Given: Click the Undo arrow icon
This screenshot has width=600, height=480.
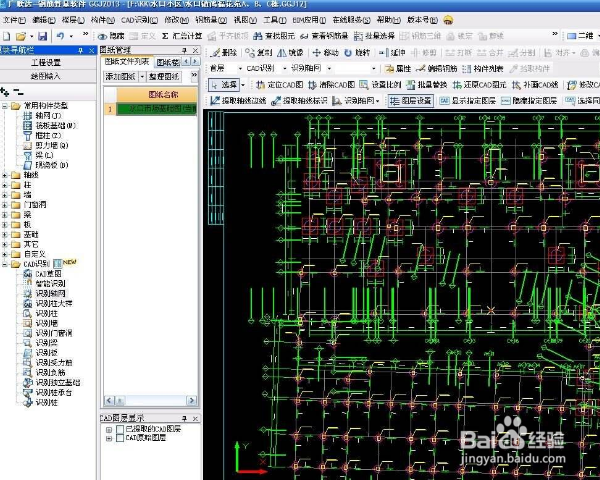Looking at the screenshot, I should (60, 36).
